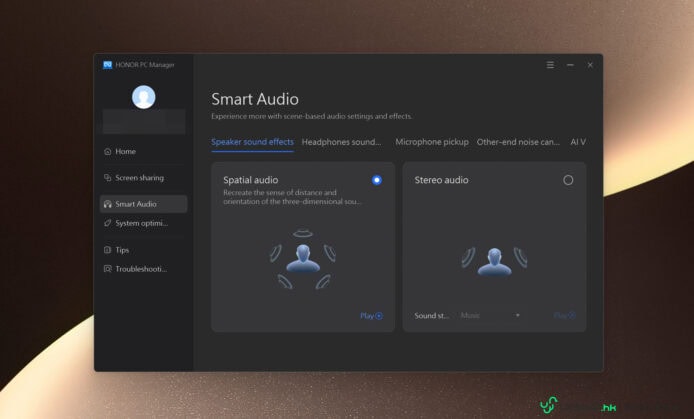Switch to Other-end noise cancellation tab

(x=518, y=142)
